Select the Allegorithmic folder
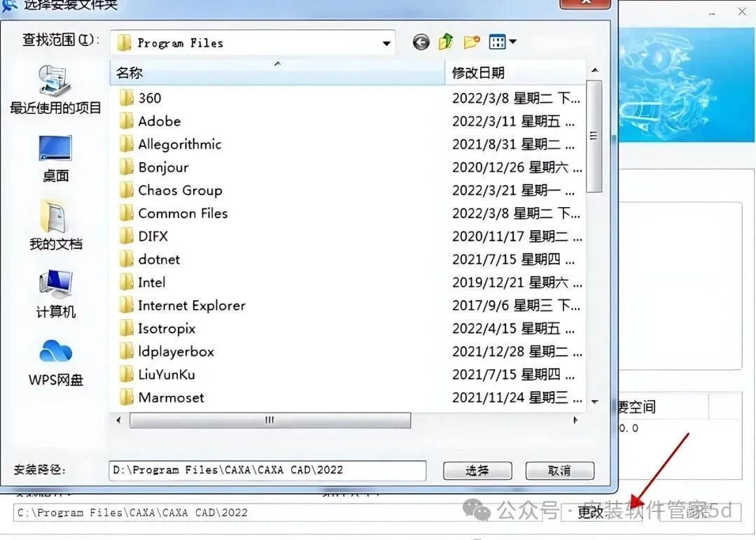 (x=170, y=144)
